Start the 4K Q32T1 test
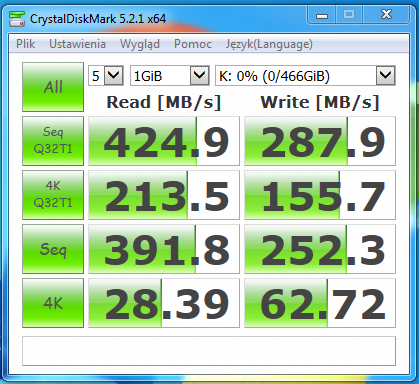The width and height of the screenshot is (419, 384). (53, 195)
